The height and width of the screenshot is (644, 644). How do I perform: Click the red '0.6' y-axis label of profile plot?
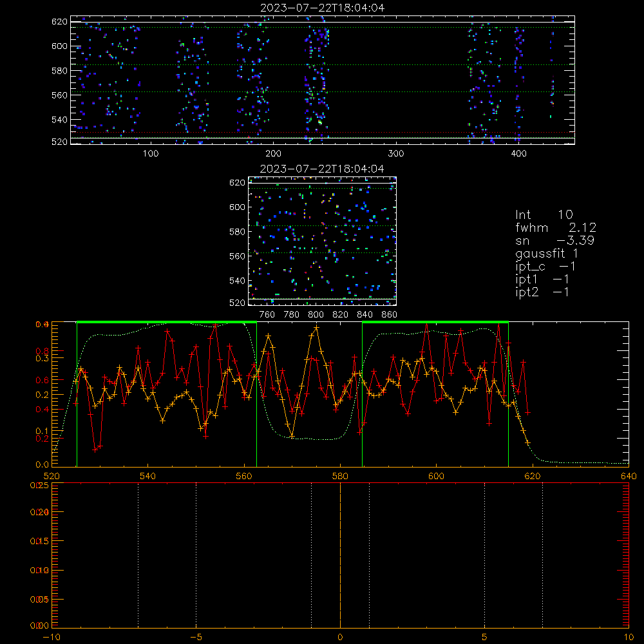[x=43, y=381]
